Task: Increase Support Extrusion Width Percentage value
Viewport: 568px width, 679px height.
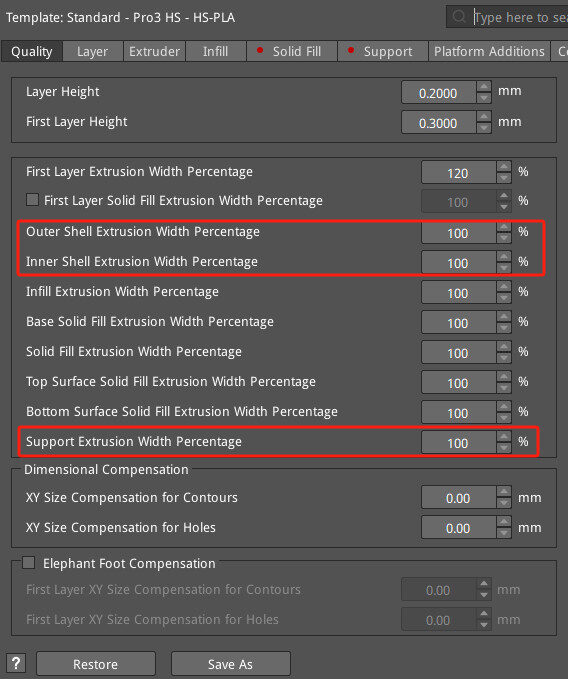Action: point(503,436)
